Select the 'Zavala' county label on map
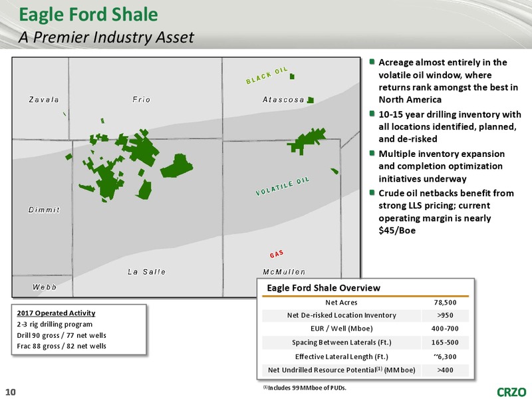The height and width of the screenshot is (399, 532). [x=44, y=100]
